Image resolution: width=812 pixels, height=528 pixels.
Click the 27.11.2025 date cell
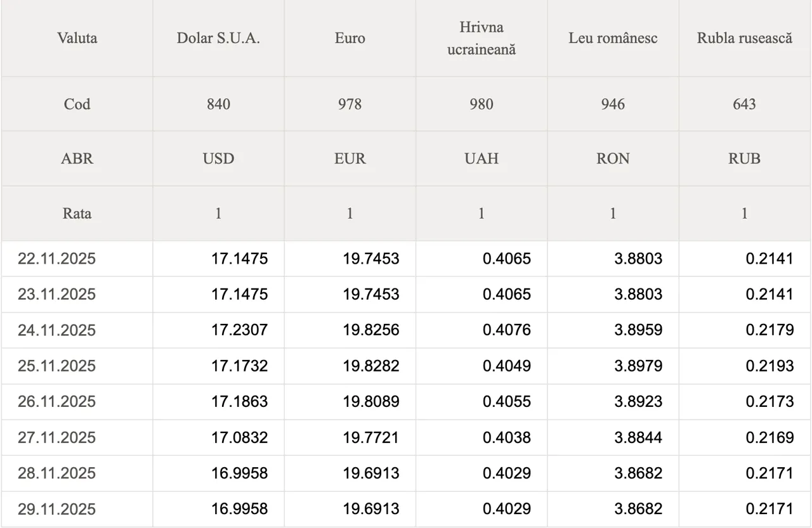coord(56,437)
